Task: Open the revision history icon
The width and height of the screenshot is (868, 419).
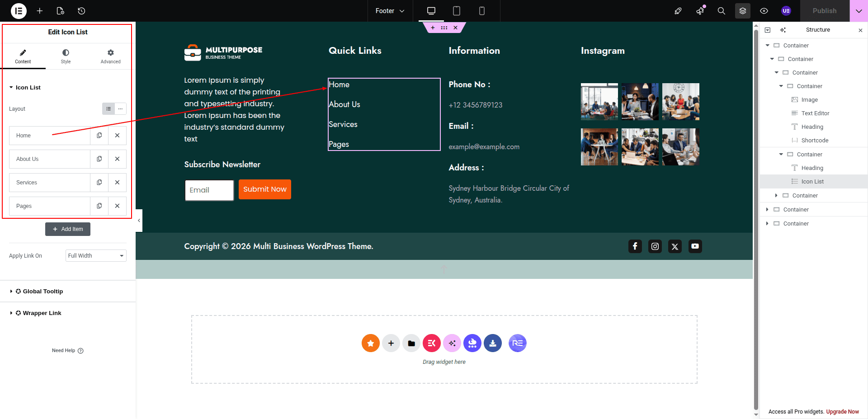Action: (x=81, y=11)
